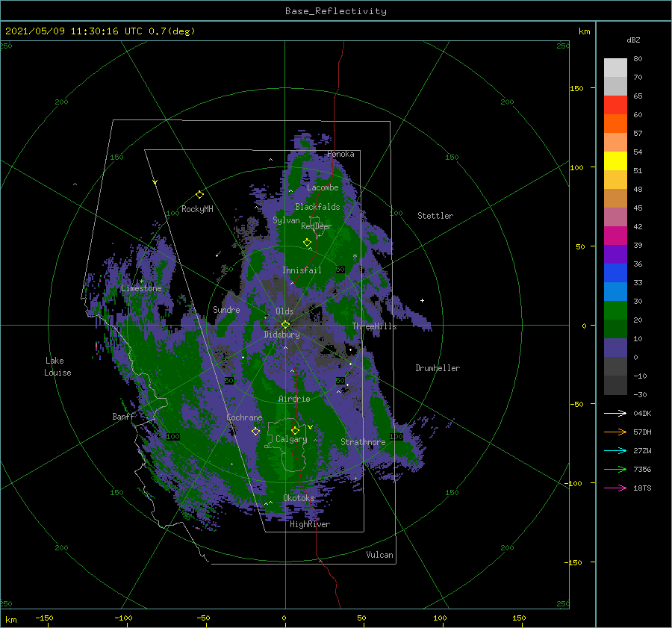Click the dark orange 60-57 dBZ swatch
Viewport: 672px width, 628px height.
(615, 124)
